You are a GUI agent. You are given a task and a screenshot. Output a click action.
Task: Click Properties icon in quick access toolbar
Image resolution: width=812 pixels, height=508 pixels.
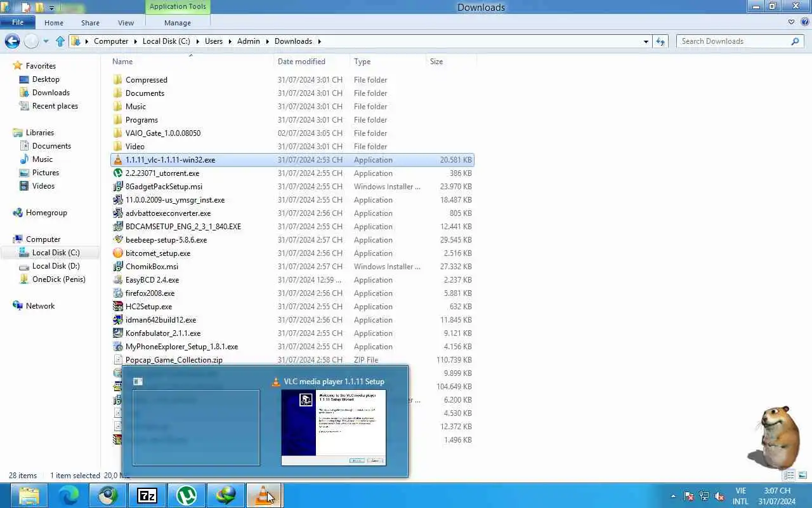click(26, 8)
